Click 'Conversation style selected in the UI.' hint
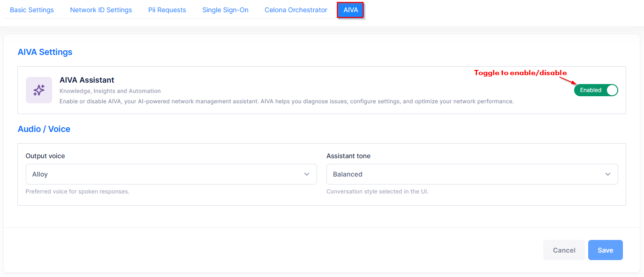Viewport: 644px width, 277px height. [377, 192]
